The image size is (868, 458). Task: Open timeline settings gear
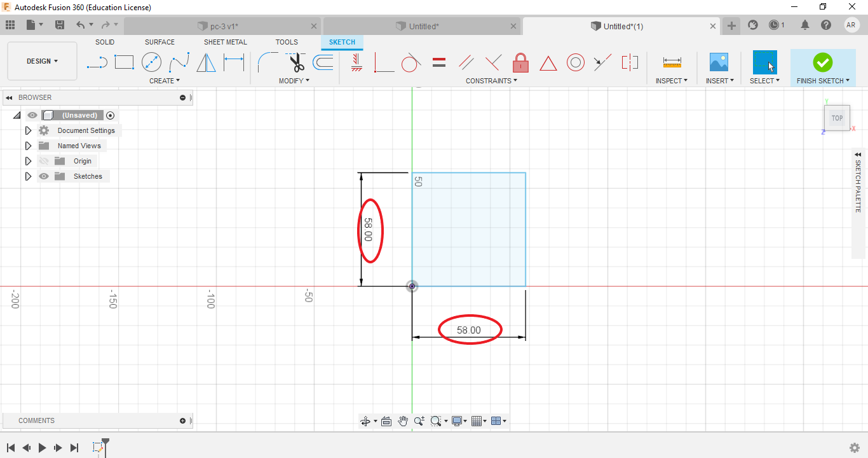[855, 448]
